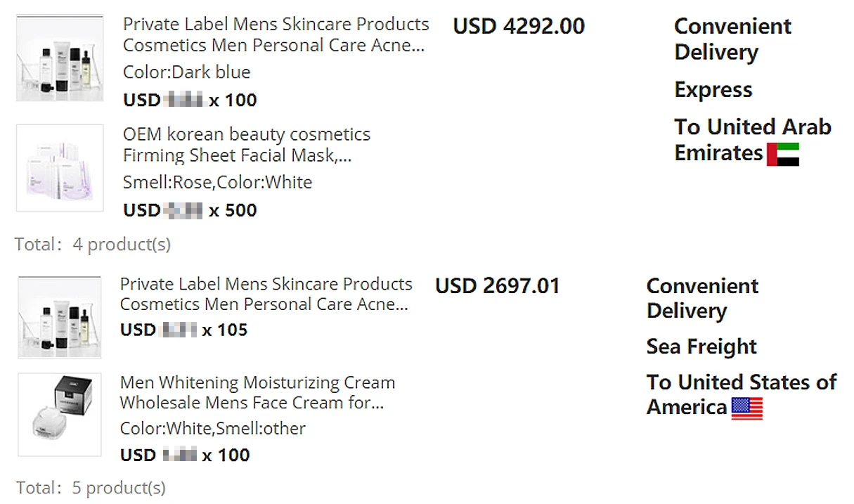854x504 pixels.
Task: Open the facial mask product thumbnail
Action: (x=60, y=168)
